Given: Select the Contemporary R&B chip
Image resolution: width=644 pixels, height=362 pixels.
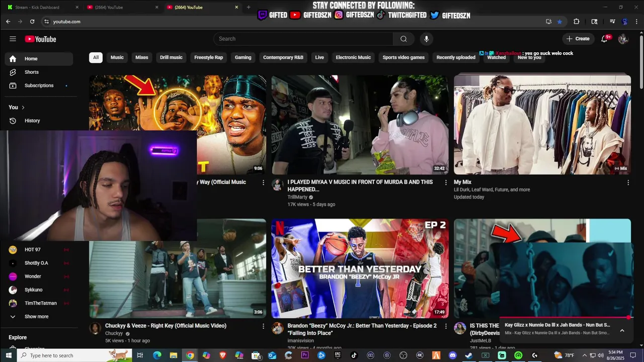Looking at the screenshot, I should click(x=283, y=57).
